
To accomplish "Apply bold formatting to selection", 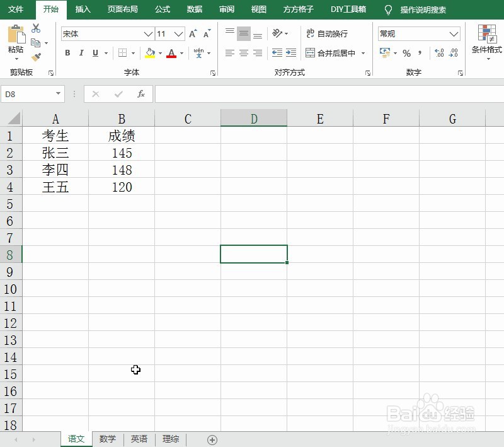I will (67, 53).
